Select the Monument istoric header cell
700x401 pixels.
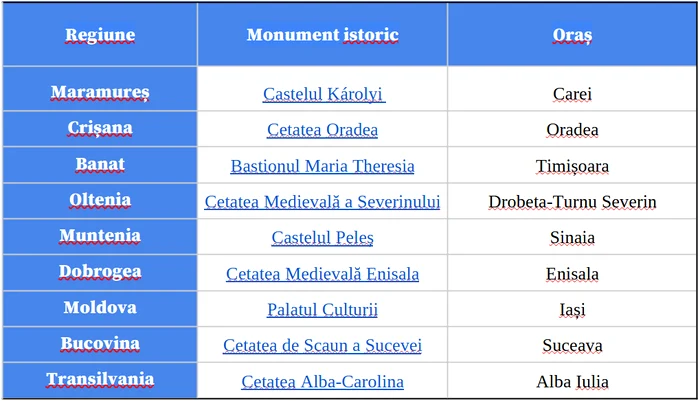pyautogui.click(x=322, y=35)
